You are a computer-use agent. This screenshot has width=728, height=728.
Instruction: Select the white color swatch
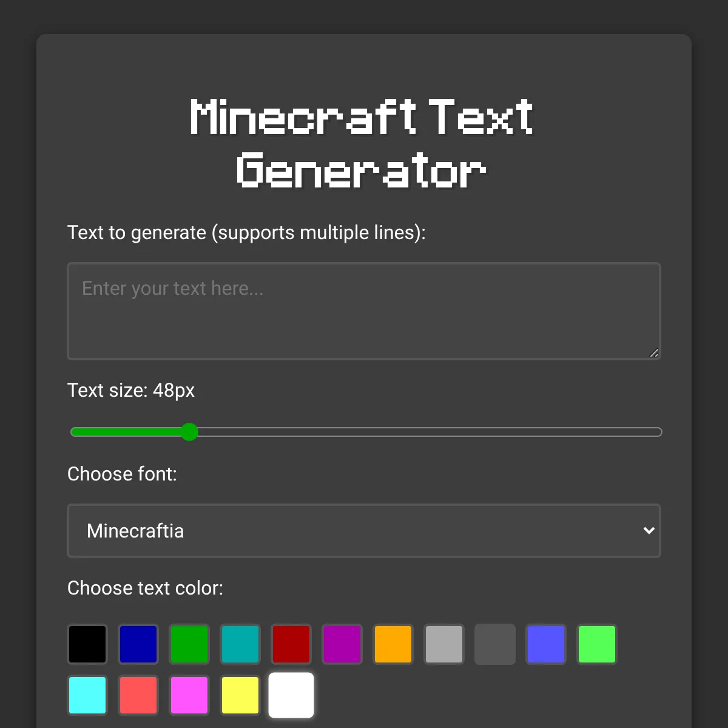(291, 695)
